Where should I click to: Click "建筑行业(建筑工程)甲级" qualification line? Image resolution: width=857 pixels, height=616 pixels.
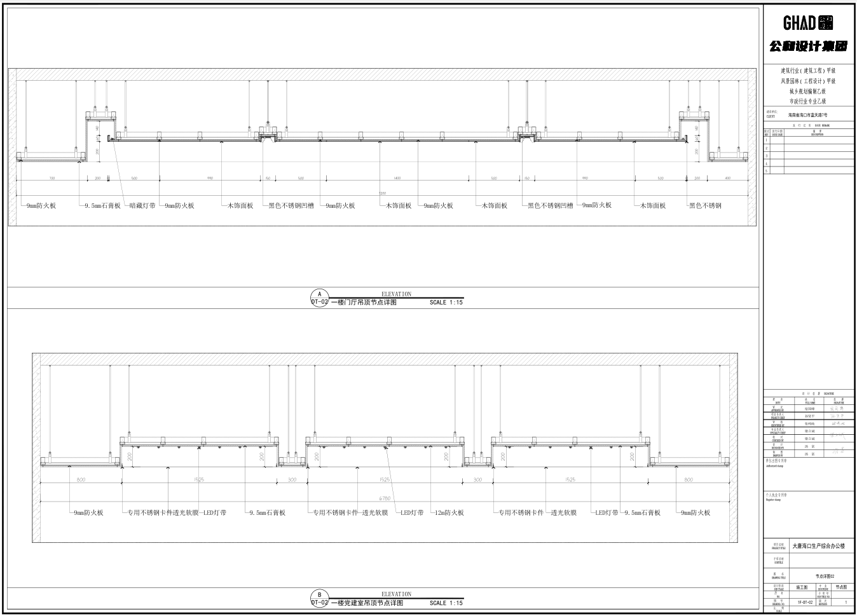point(808,71)
